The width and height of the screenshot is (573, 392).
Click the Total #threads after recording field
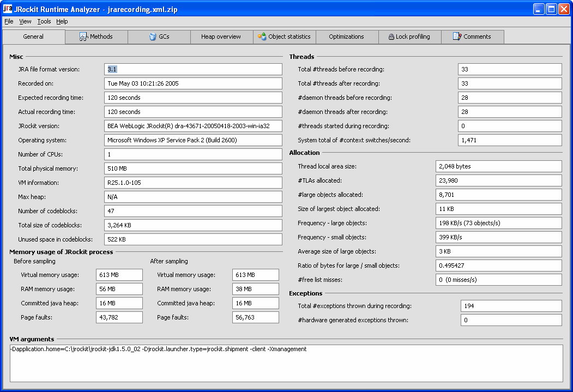510,83
